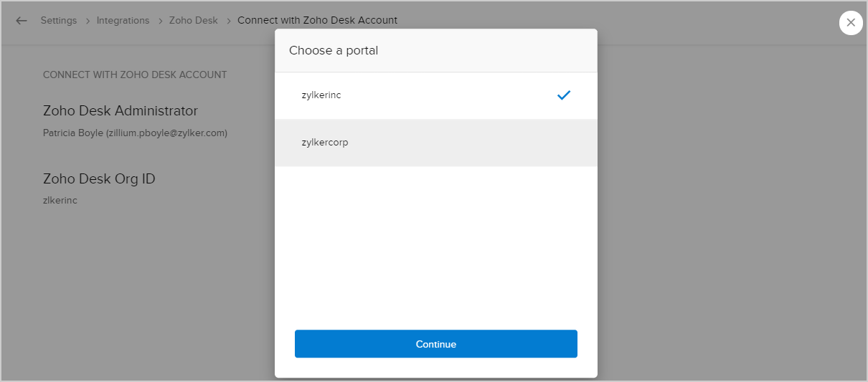Screen dimensions: 868x382
Task: Click the Zoho Desk Administrator heading
Action: click(x=121, y=111)
